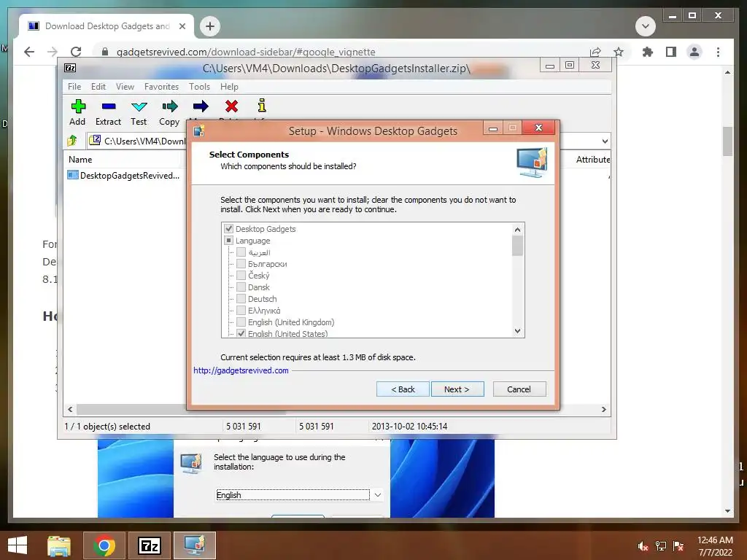Click components list scroll-down arrow

click(x=517, y=331)
